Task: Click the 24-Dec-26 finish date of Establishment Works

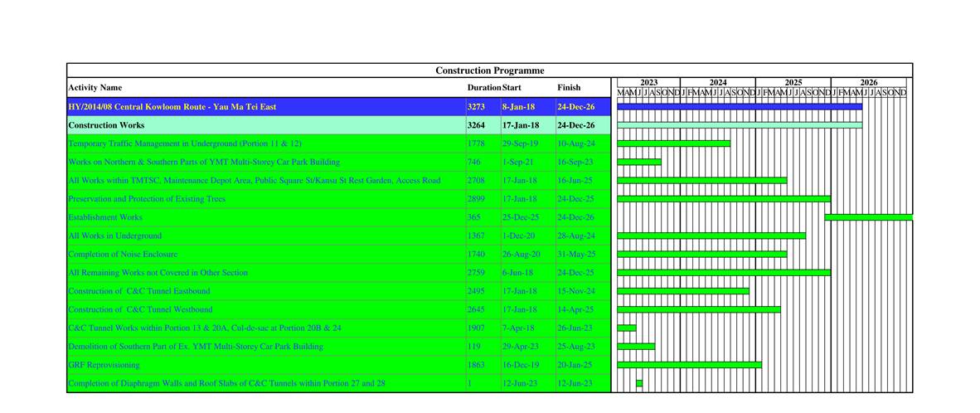Action: (x=575, y=217)
